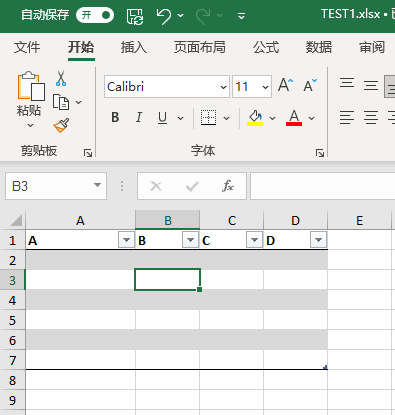Click the Copy icon

[x=61, y=102]
